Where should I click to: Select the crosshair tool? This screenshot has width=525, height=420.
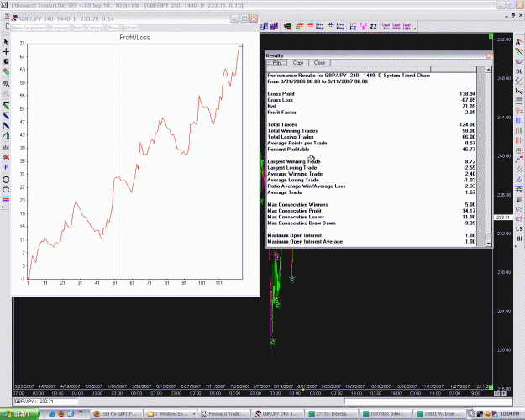pos(6,51)
